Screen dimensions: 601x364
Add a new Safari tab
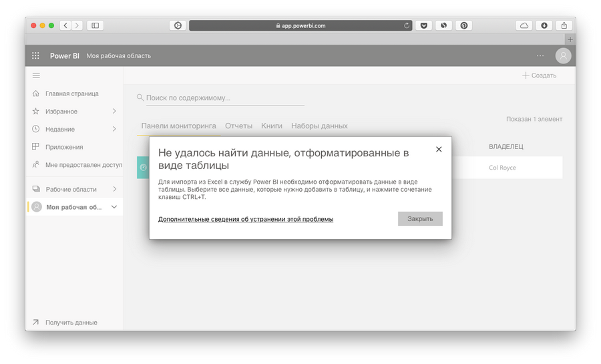[570, 39]
